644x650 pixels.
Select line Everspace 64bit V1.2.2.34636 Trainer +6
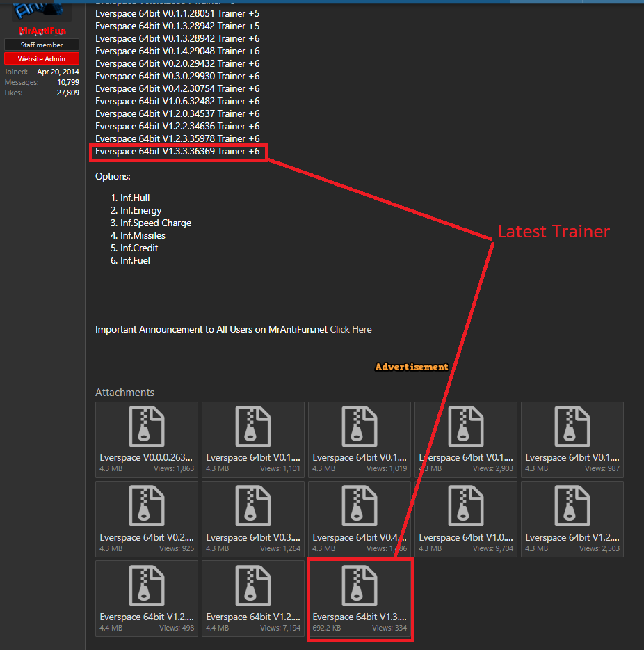(x=177, y=127)
